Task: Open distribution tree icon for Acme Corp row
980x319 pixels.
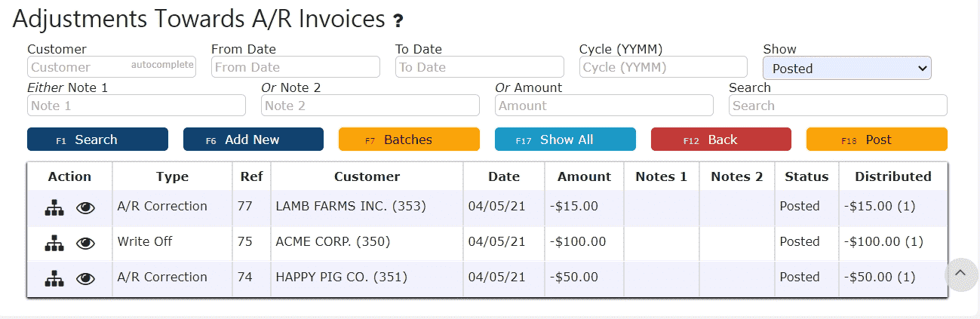Action: point(54,243)
